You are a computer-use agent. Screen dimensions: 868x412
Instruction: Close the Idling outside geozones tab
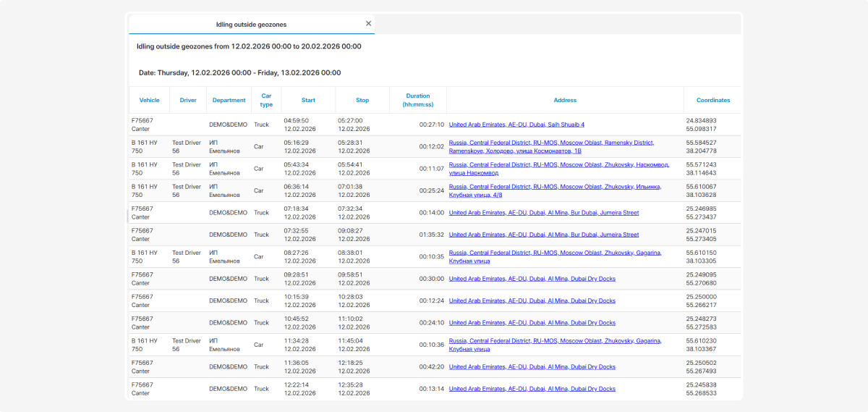click(368, 24)
